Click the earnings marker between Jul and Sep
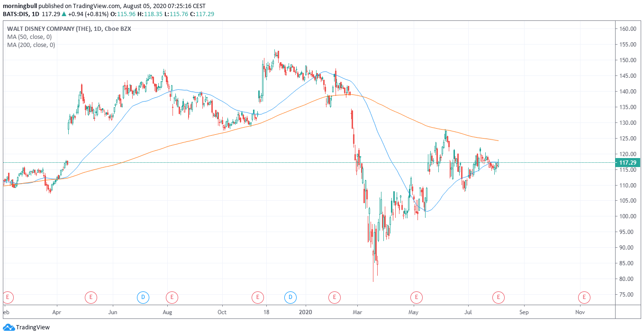The width and height of the screenshot is (644, 336). pos(498,298)
